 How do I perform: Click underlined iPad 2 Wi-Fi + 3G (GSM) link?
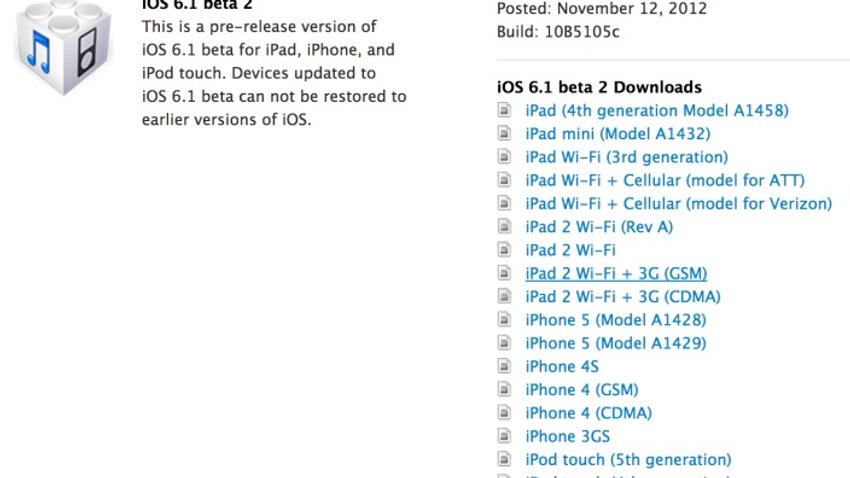click(616, 274)
